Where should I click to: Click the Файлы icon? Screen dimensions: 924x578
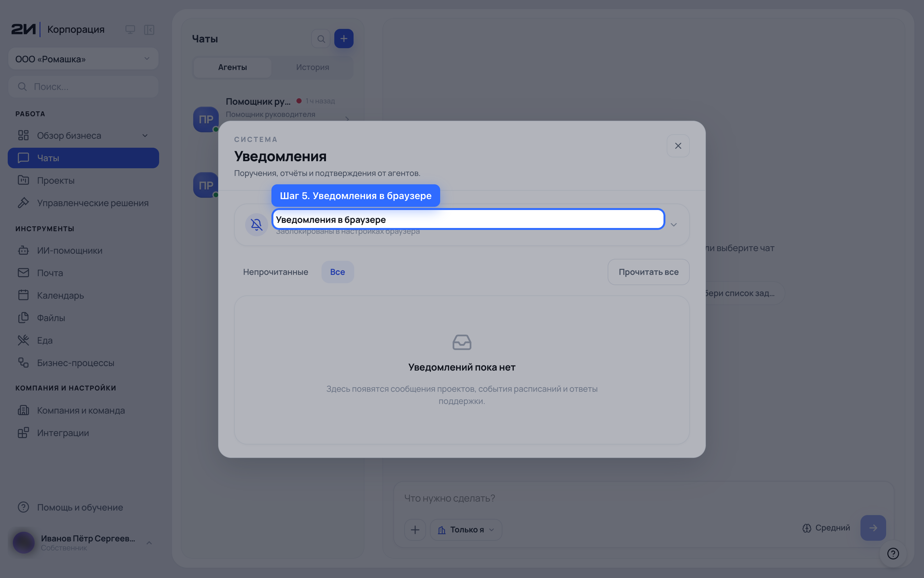23,318
